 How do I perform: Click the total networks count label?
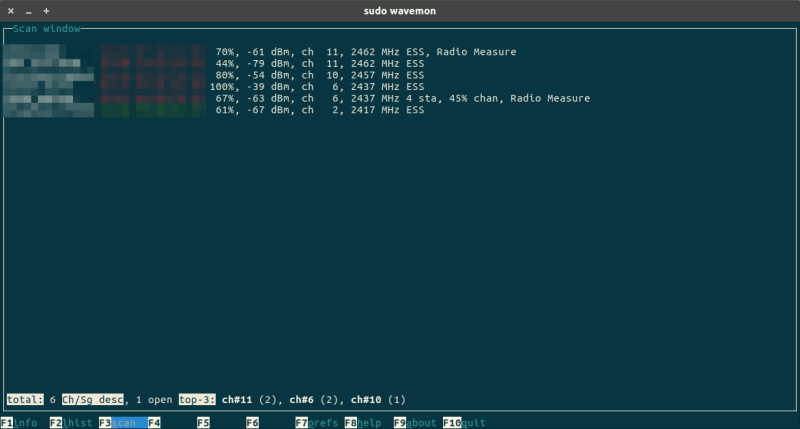pos(24,400)
